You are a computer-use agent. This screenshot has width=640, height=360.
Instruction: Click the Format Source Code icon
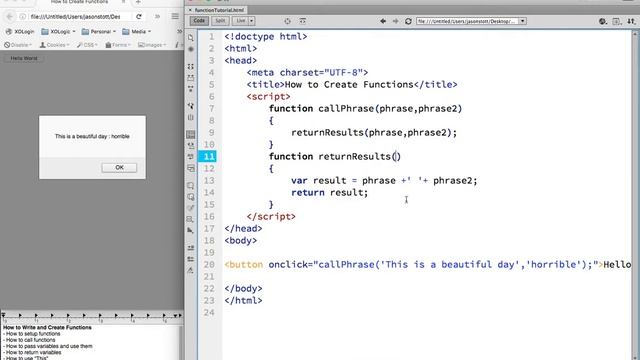tap(191, 270)
